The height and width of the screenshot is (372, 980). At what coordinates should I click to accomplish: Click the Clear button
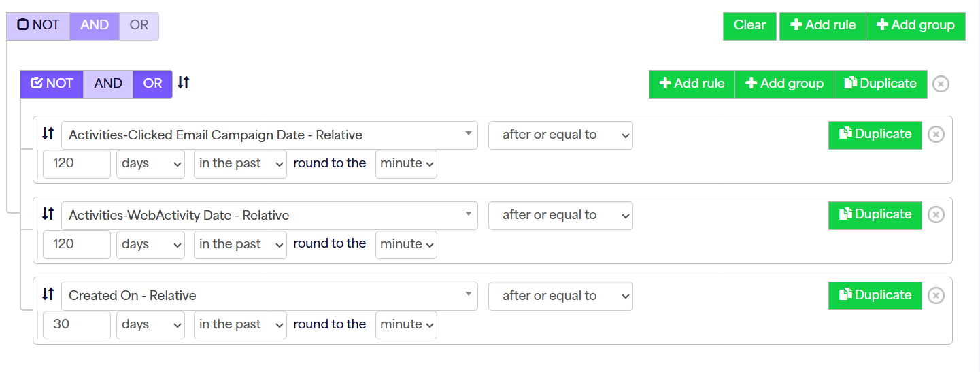pos(749,26)
